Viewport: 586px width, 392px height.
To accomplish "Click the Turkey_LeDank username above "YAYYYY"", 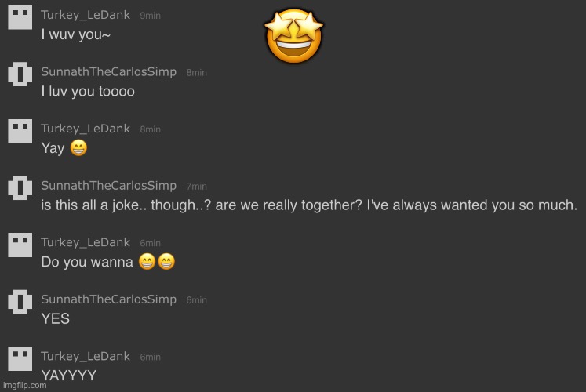I will point(86,357).
